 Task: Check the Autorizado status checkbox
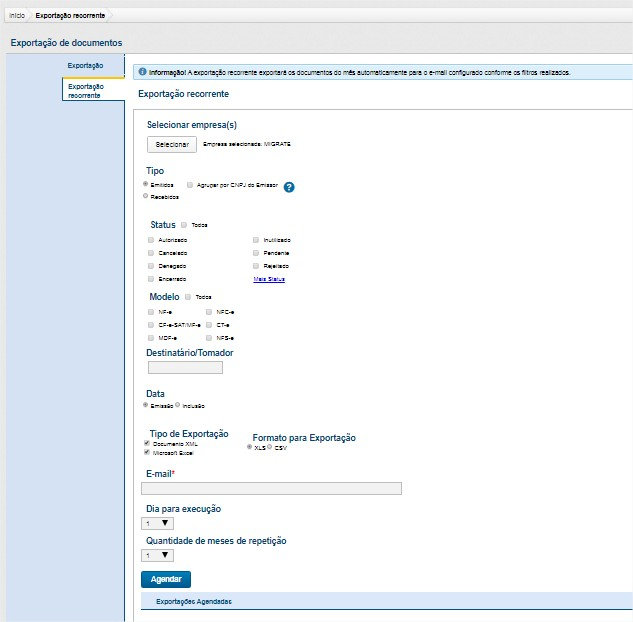tap(151, 240)
